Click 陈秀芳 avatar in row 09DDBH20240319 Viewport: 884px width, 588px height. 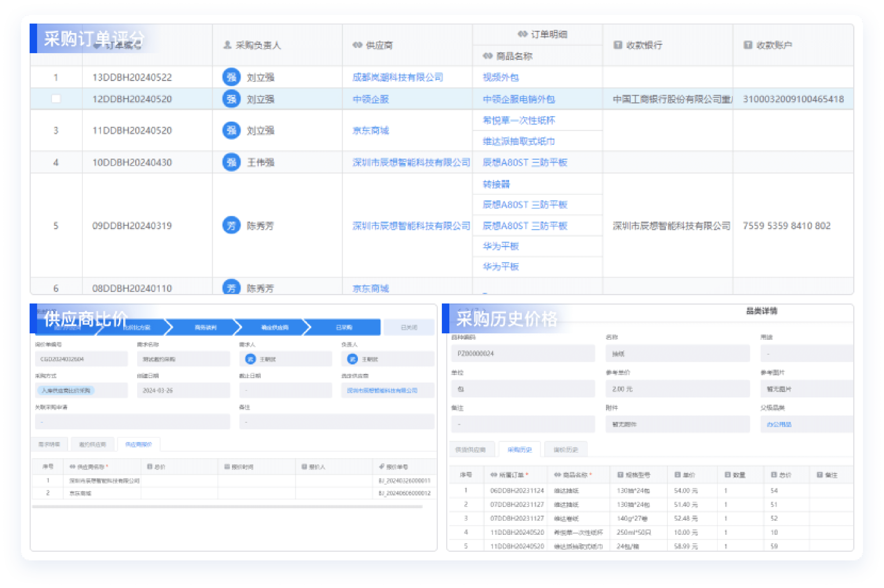pos(231,225)
